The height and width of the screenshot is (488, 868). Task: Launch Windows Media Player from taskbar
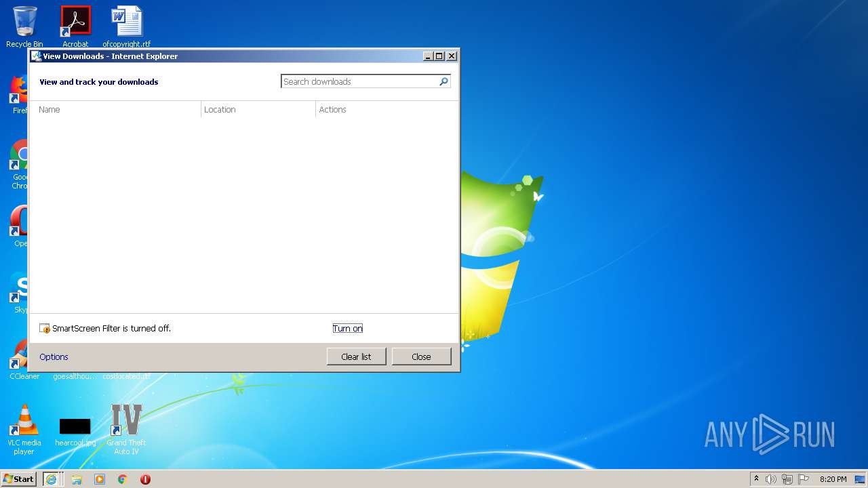(100, 479)
